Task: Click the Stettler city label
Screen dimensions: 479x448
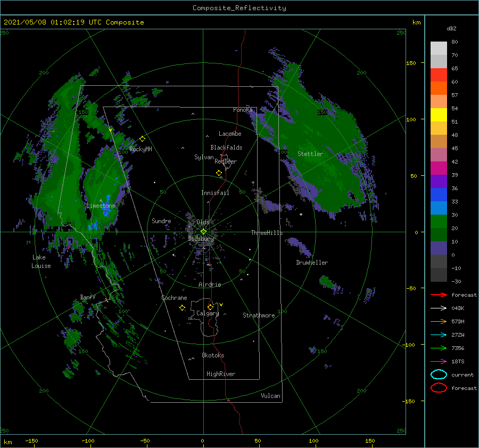Action: tap(310, 154)
